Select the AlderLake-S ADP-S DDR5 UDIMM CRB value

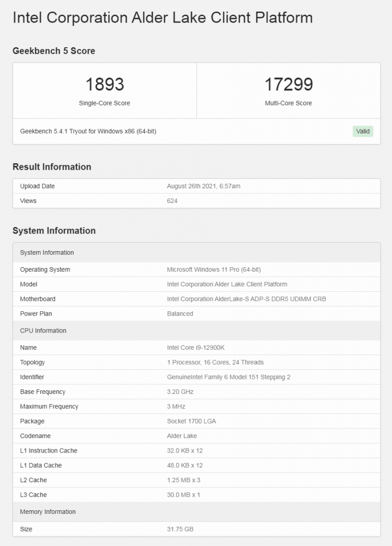point(246,299)
